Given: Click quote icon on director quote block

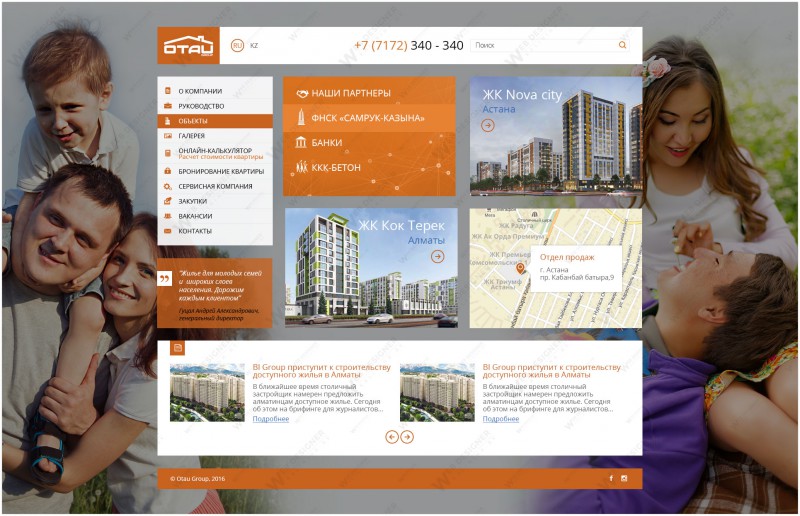Looking at the screenshot, I should 164,279.
